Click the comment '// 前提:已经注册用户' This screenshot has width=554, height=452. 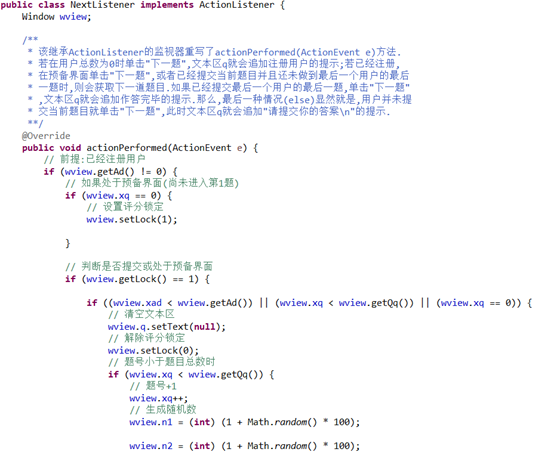point(94,159)
